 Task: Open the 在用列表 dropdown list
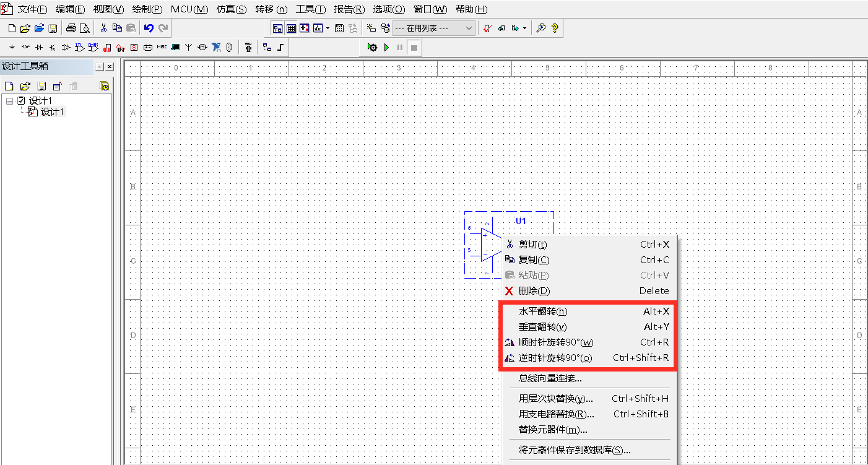tap(469, 28)
